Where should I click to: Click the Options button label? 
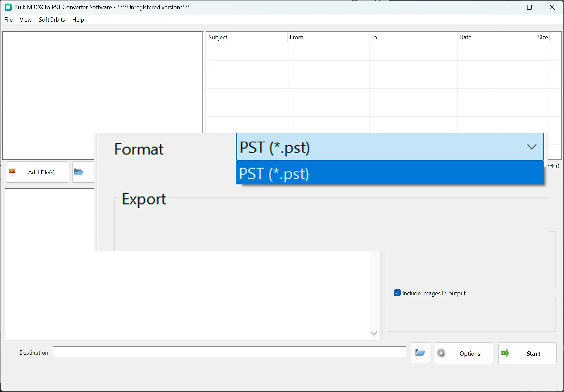pyautogui.click(x=470, y=354)
